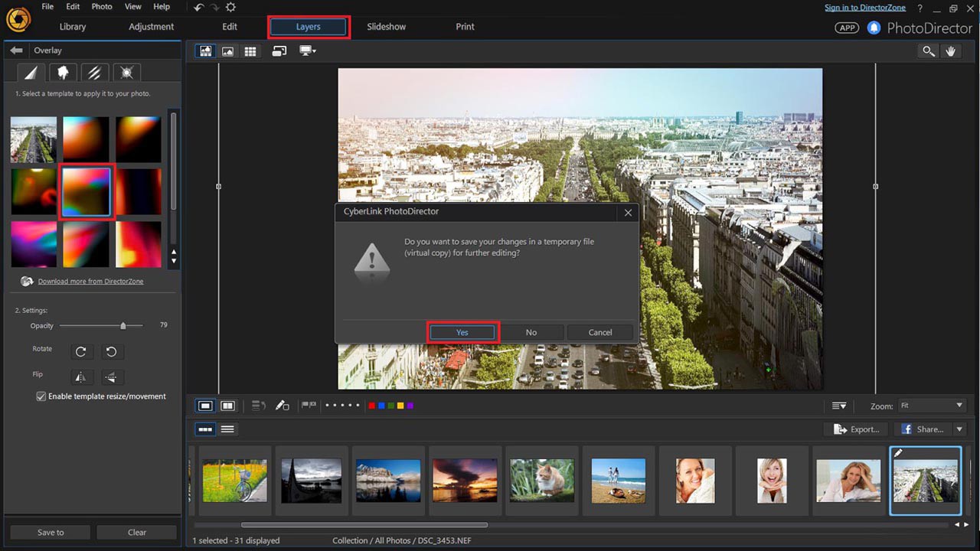
Task: Open the help question mark icon
Action: [x=920, y=8]
